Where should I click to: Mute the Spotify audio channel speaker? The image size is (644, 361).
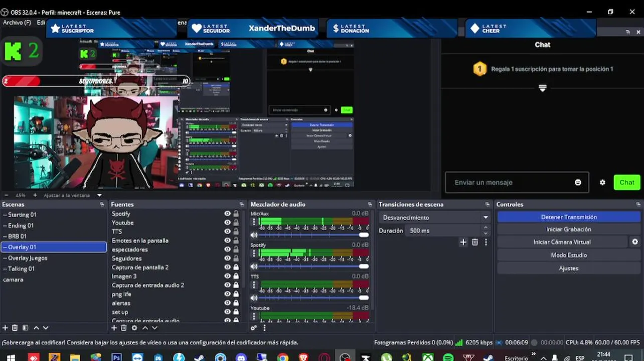tap(254, 266)
